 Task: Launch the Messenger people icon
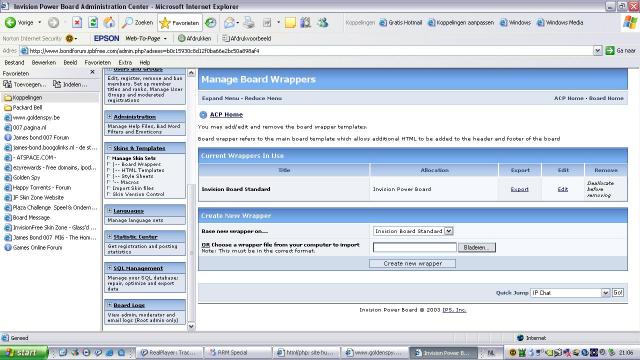point(323,23)
